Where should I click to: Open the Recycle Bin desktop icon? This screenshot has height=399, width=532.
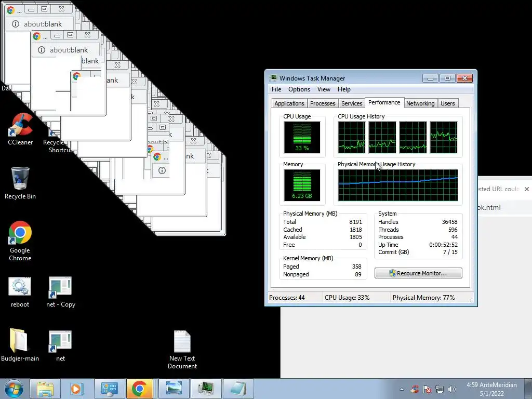(x=20, y=183)
